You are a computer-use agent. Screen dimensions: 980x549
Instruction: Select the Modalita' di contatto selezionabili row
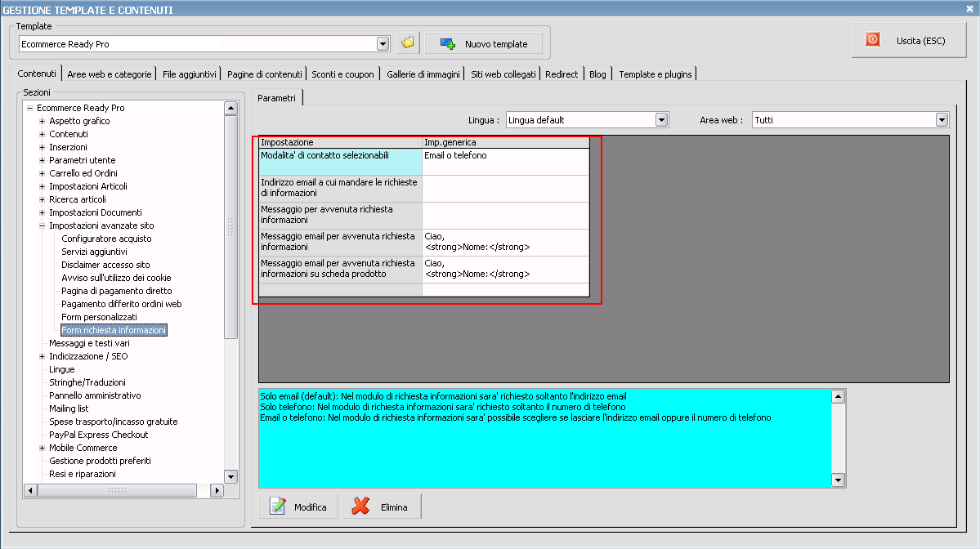[341, 162]
